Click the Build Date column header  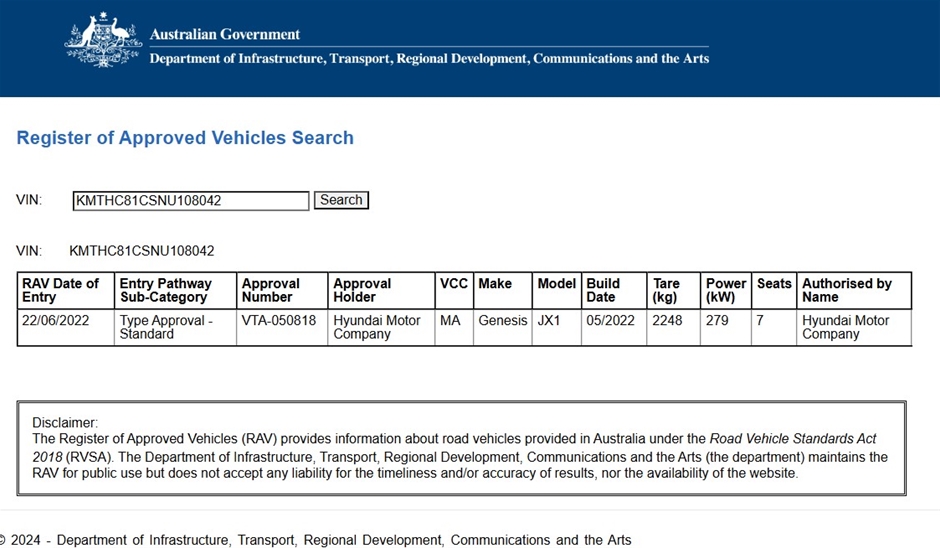pyautogui.click(x=603, y=290)
